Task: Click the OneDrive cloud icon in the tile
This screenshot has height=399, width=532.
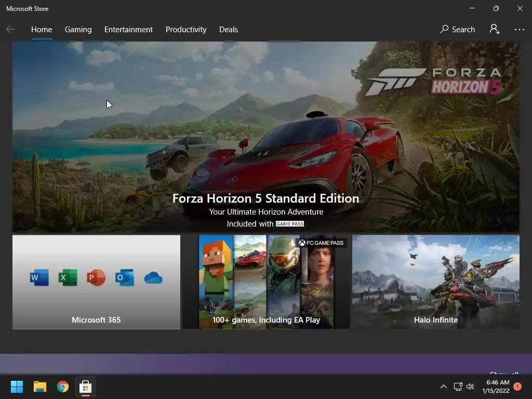Action: (153, 278)
